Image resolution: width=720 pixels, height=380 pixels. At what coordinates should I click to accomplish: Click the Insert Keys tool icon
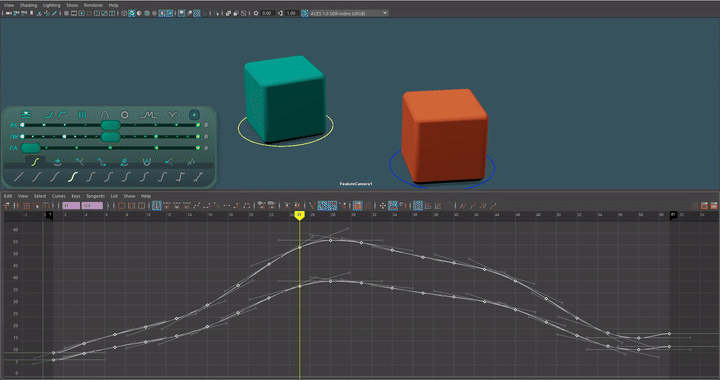click(x=16, y=206)
